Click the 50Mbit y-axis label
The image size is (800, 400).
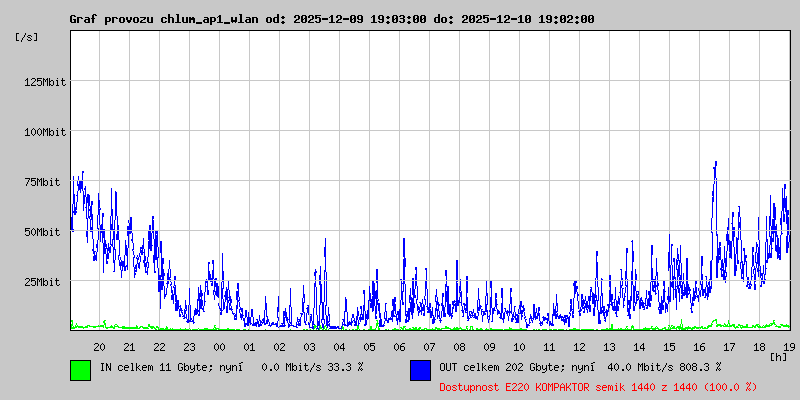[45, 232]
